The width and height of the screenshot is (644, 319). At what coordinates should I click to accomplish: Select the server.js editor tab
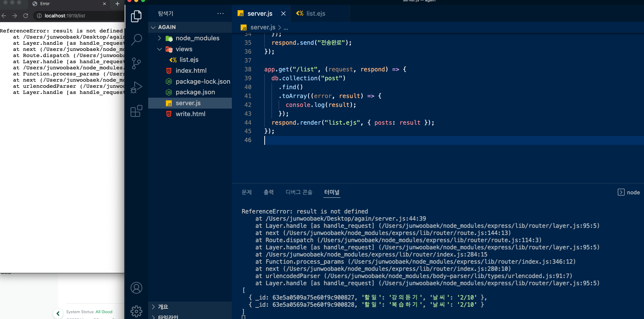pos(260,13)
